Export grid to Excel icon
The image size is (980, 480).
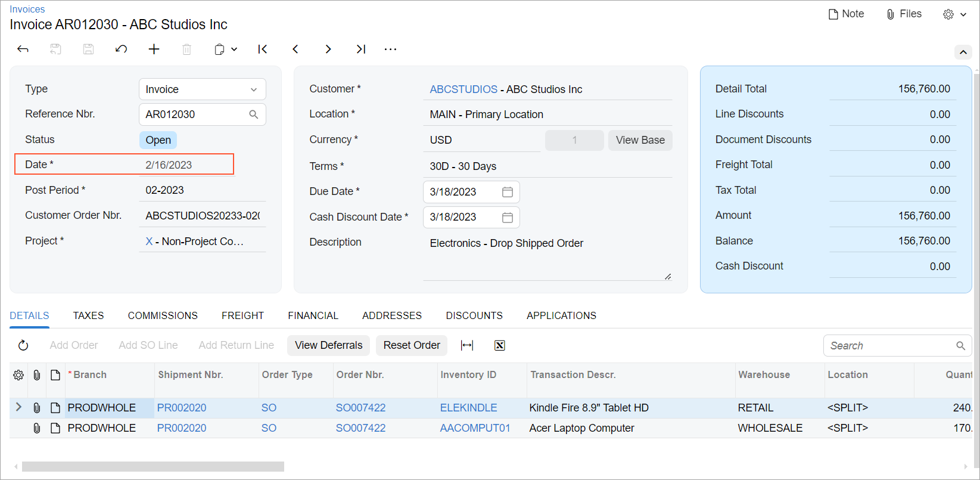click(499, 345)
